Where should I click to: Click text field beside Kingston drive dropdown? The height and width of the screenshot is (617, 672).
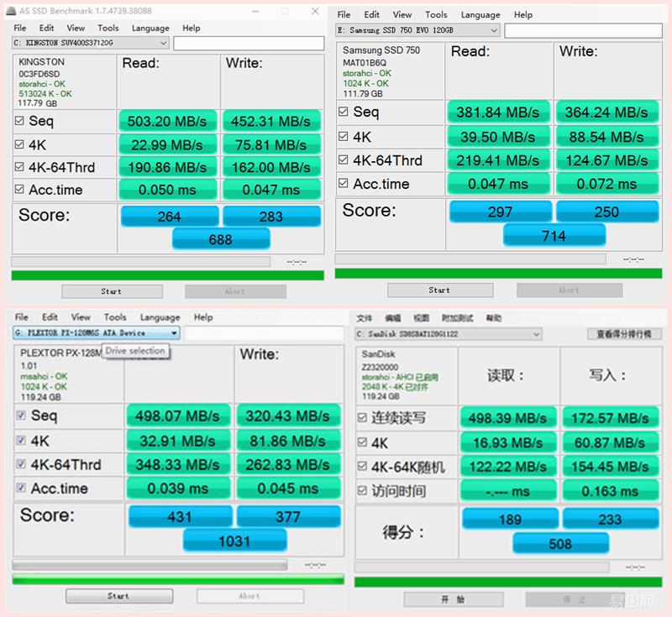[x=249, y=44]
